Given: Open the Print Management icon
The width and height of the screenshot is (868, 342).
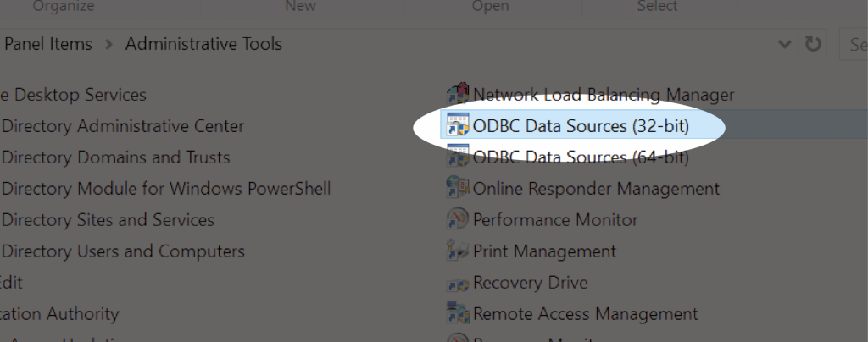Looking at the screenshot, I should click(x=458, y=251).
